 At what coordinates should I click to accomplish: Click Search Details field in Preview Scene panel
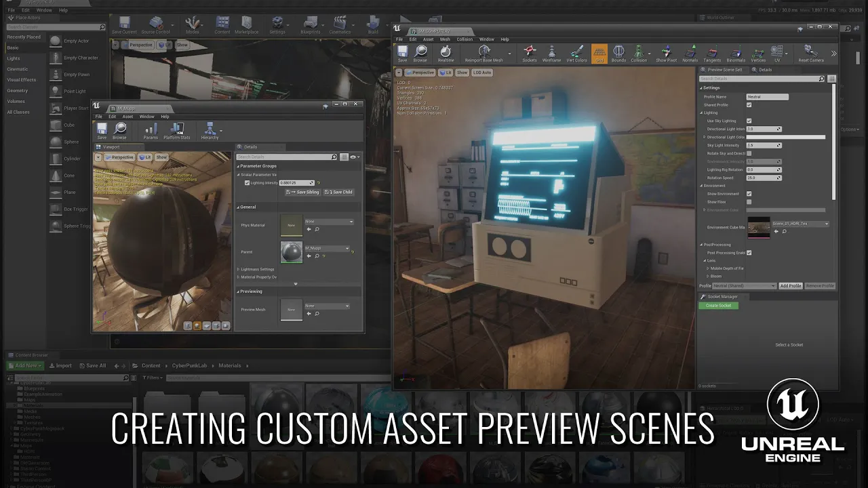pyautogui.click(x=762, y=79)
